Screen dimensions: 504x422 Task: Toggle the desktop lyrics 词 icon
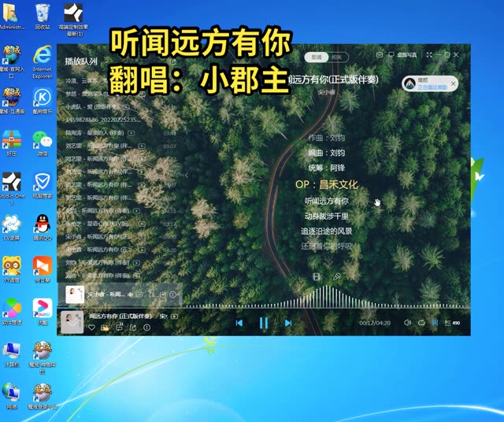point(435,323)
